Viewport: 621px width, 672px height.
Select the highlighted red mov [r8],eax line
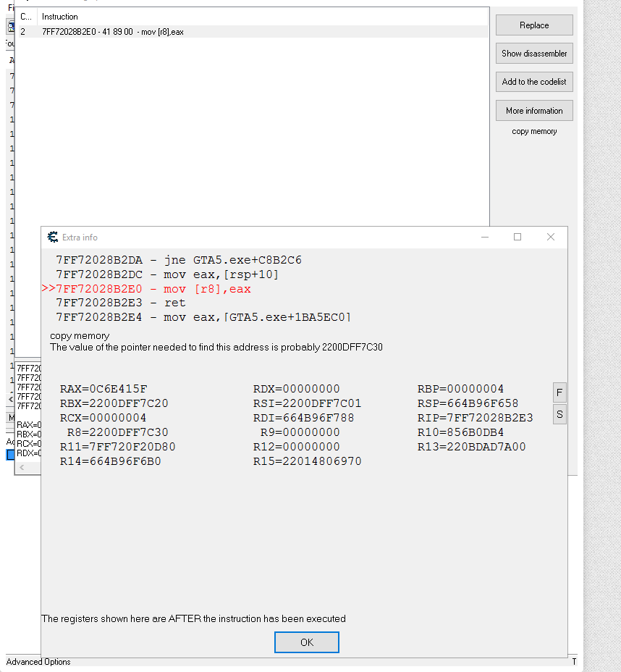pos(146,289)
